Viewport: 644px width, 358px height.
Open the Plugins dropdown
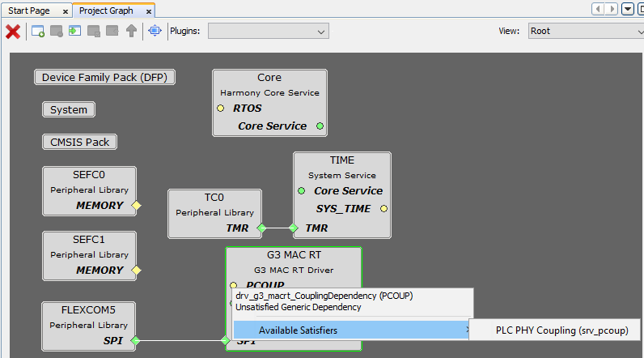268,32
